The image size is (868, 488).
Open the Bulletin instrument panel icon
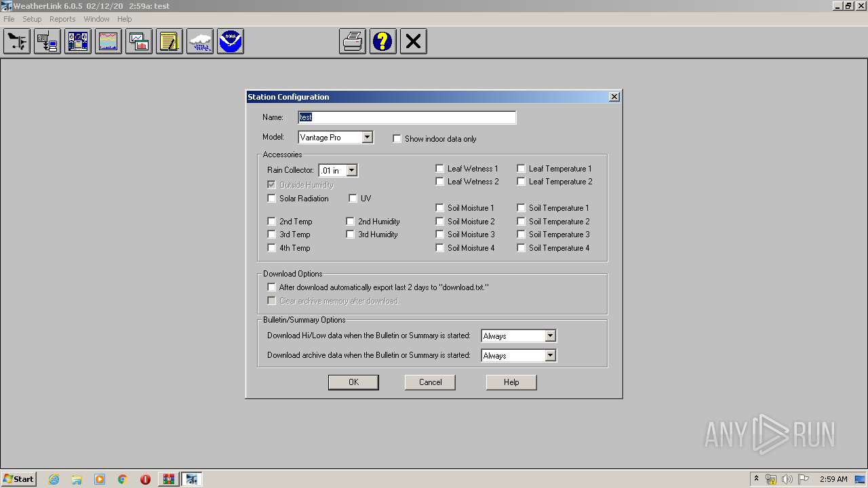point(78,41)
